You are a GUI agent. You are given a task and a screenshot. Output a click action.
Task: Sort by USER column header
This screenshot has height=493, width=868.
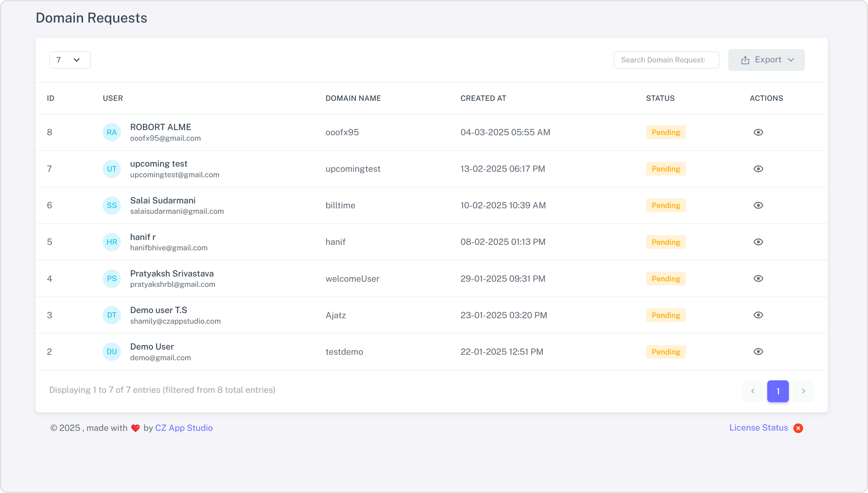point(113,98)
